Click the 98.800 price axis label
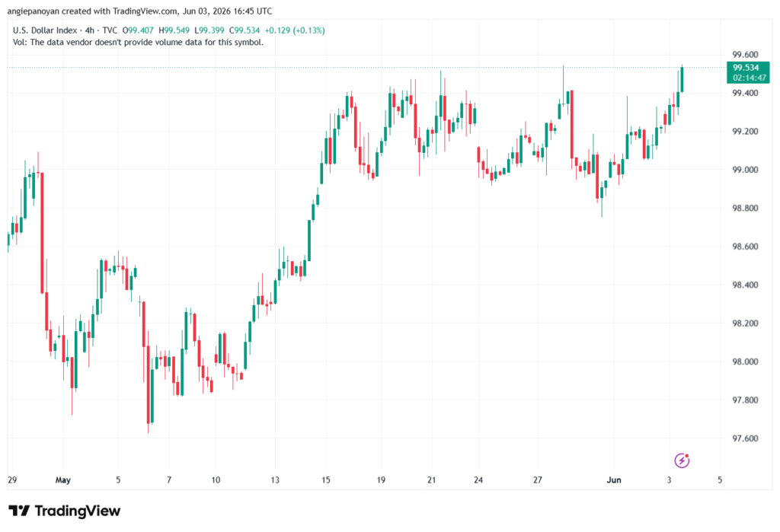 (745, 208)
